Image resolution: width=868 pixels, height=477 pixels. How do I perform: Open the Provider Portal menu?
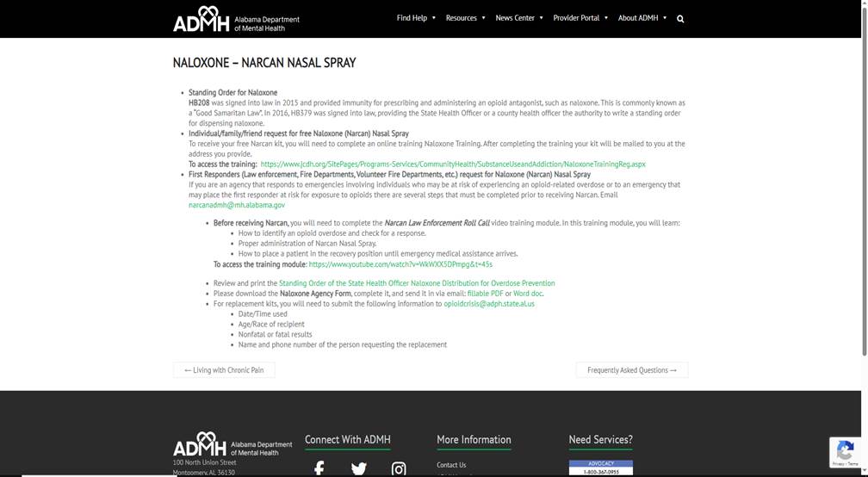576,18
